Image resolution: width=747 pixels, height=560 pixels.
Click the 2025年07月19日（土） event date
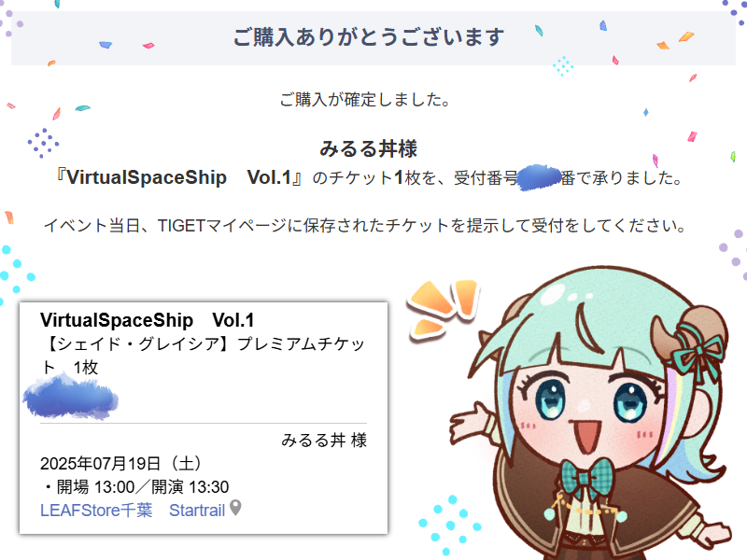coord(121,463)
